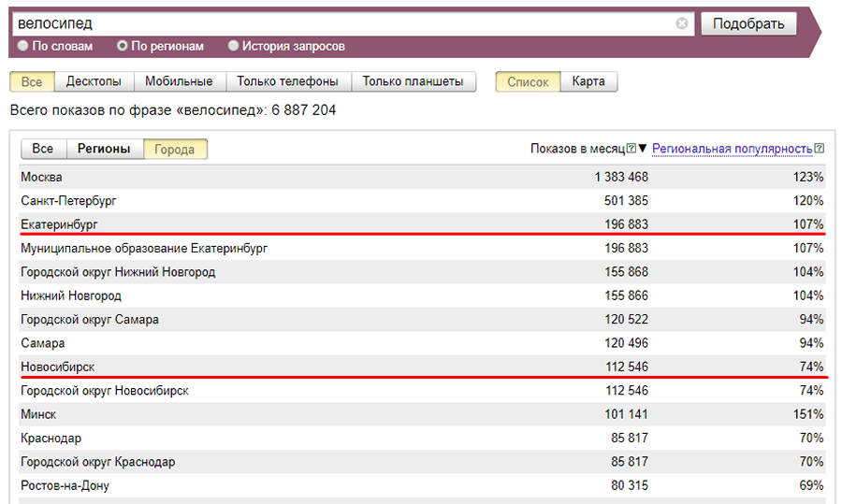
Task: Switch to the Список view
Action: (x=528, y=81)
